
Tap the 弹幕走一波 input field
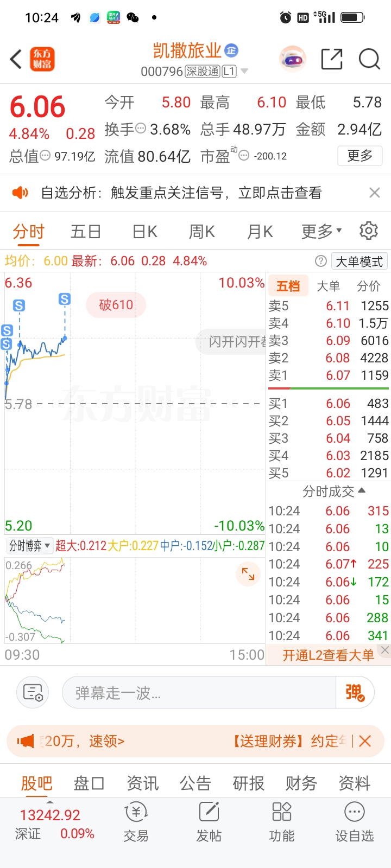[198, 692]
